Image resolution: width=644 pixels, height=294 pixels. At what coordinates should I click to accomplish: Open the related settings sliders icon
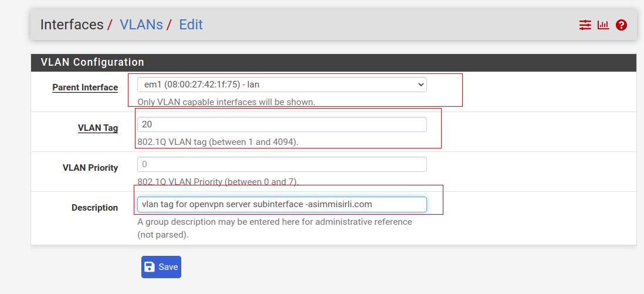pos(585,25)
